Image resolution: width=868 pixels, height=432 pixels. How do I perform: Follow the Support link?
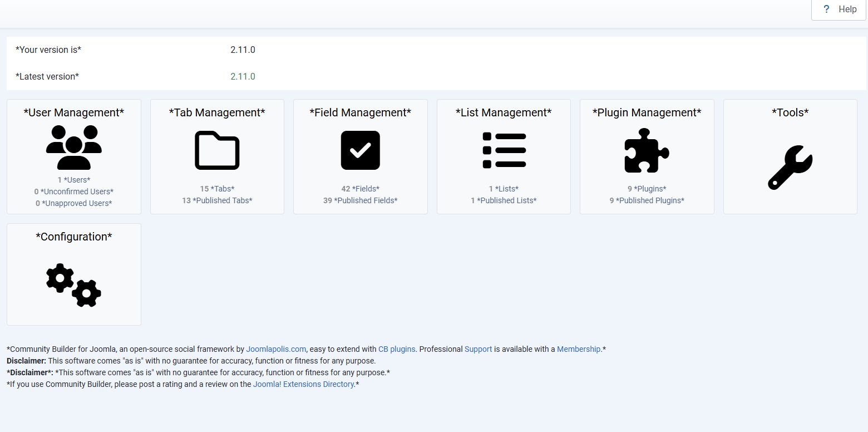[478, 349]
